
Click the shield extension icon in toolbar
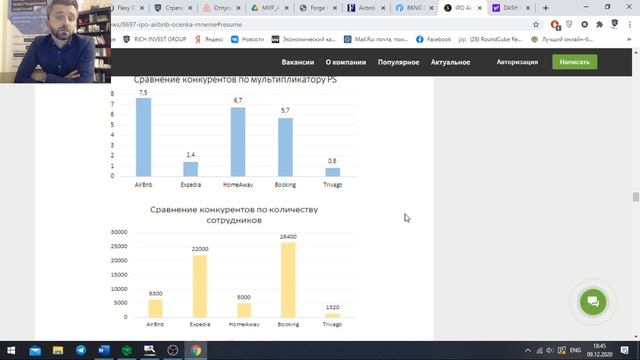(x=569, y=24)
